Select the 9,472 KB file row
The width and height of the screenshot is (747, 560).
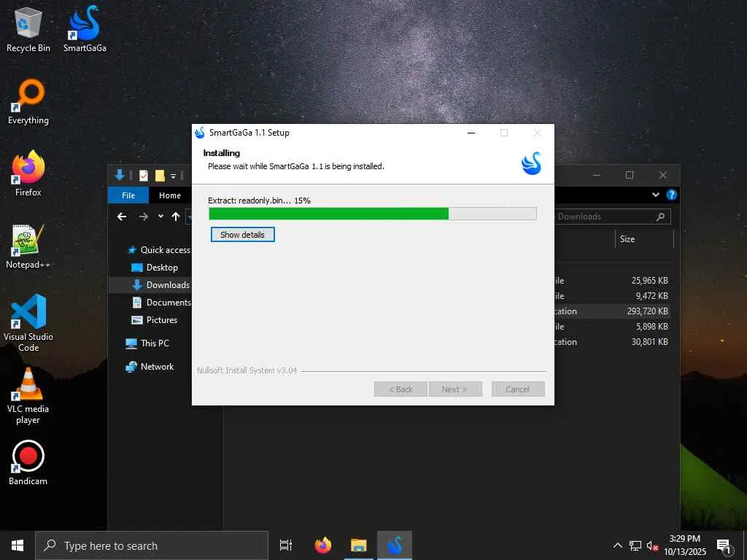612,296
